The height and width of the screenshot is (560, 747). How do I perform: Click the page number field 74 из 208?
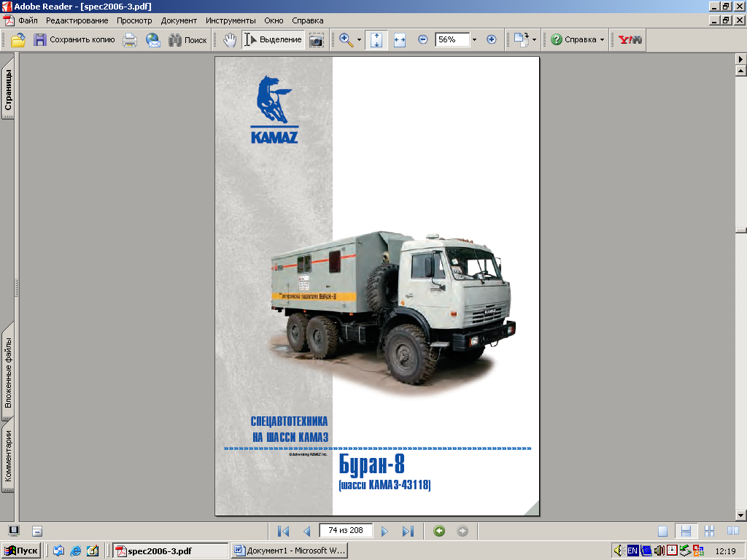click(x=346, y=531)
